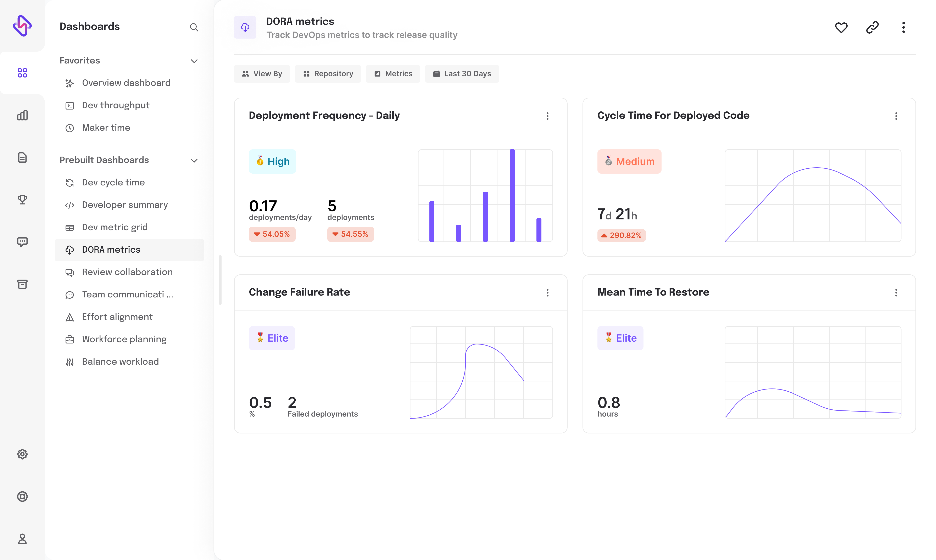
Task: Click the Deployment Frequency - Daily title
Action: point(324,116)
